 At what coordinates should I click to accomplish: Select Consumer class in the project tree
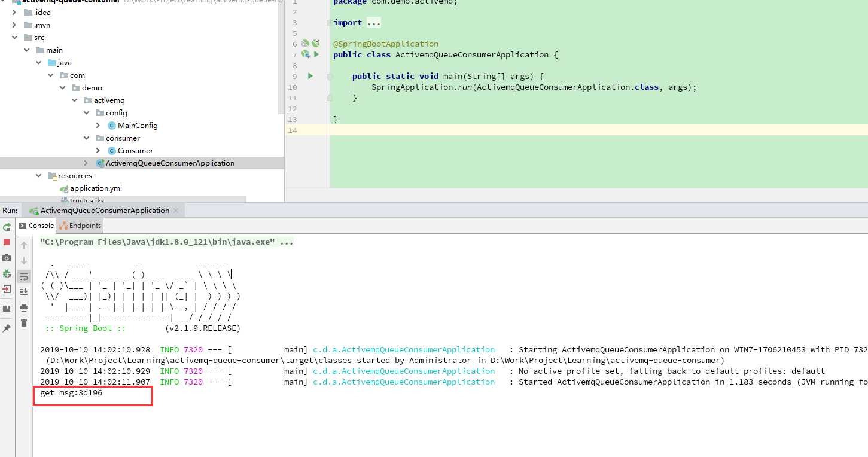(x=135, y=151)
